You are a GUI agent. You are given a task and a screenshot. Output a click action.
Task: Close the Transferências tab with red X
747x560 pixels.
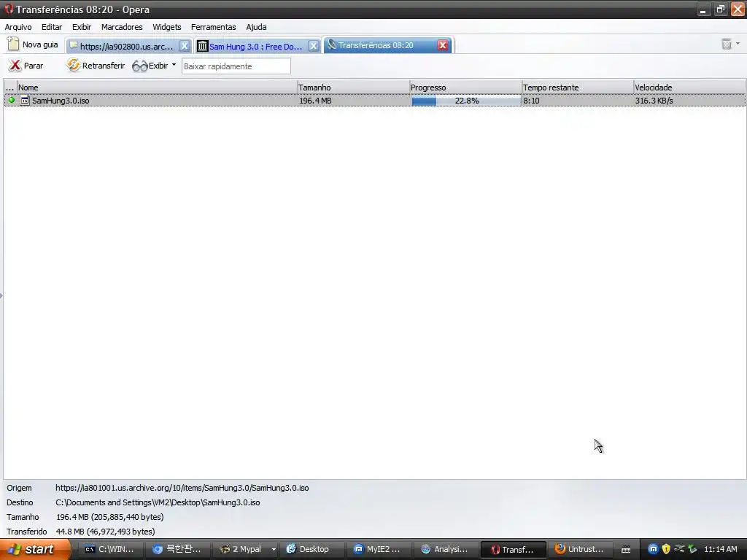click(443, 45)
